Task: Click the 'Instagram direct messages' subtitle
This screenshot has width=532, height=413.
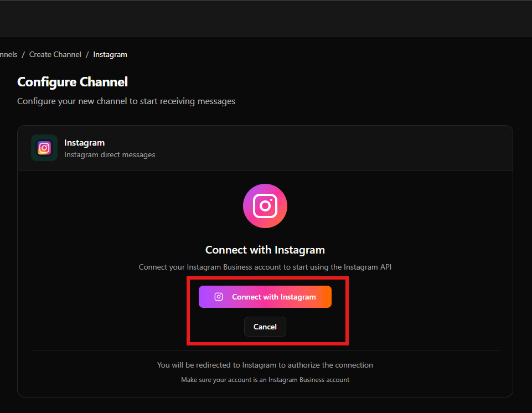Action: 110,155
